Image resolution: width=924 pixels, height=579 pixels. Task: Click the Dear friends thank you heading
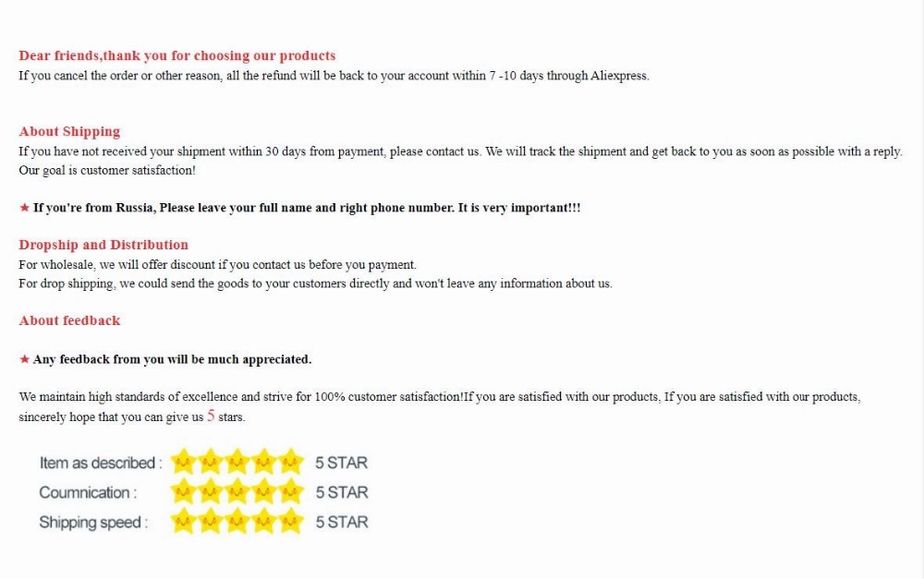177,56
